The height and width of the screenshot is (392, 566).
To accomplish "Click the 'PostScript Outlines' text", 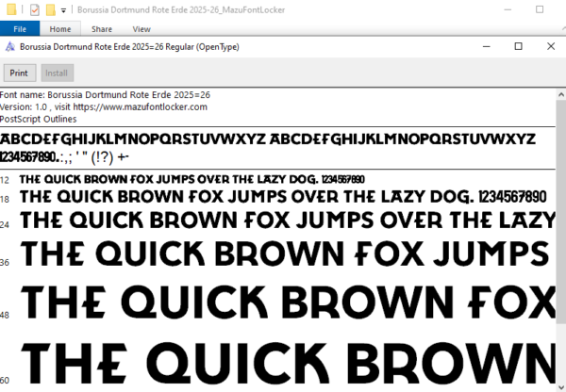I will (x=39, y=119).
